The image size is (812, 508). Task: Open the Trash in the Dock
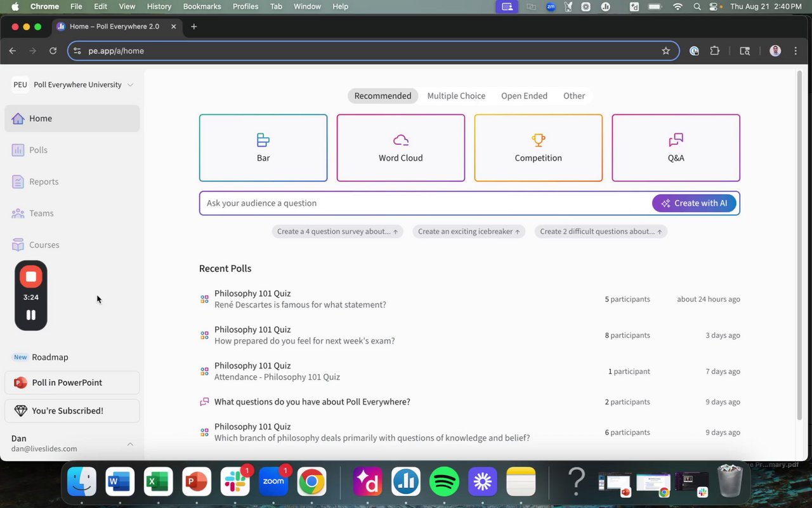coord(730,482)
